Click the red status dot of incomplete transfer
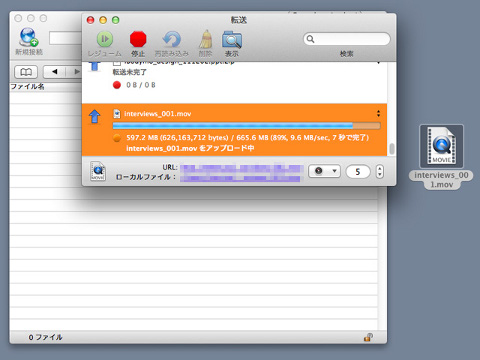The height and width of the screenshot is (360, 480). (x=117, y=85)
